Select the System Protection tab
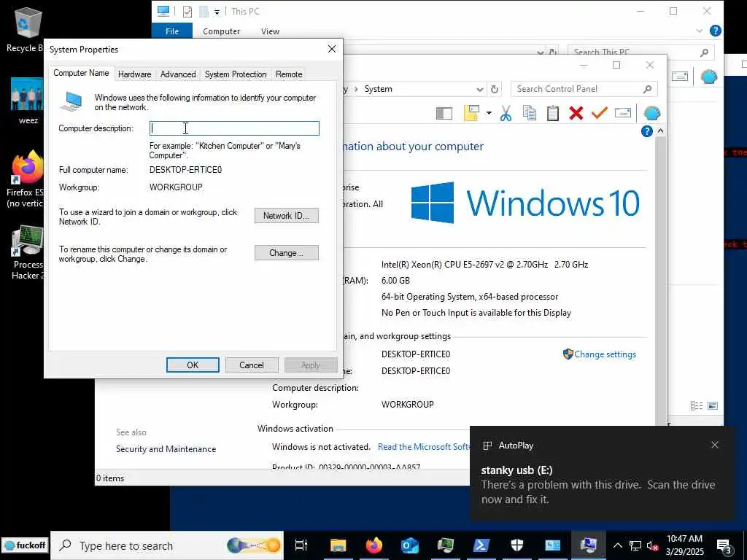 (x=236, y=74)
